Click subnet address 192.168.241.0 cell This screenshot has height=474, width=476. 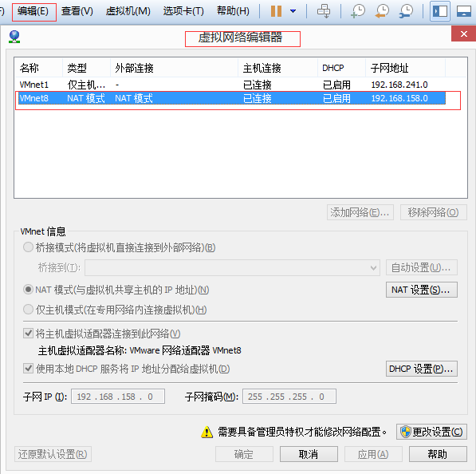(399, 85)
